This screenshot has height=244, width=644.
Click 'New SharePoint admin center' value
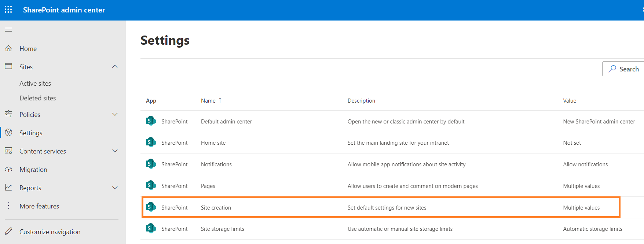pyautogui.click(x=599, y=121)
